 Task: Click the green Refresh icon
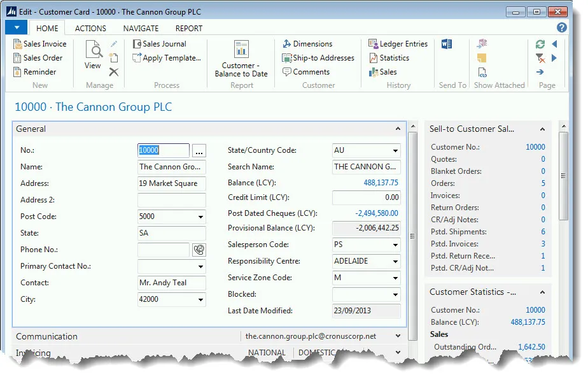540,44
